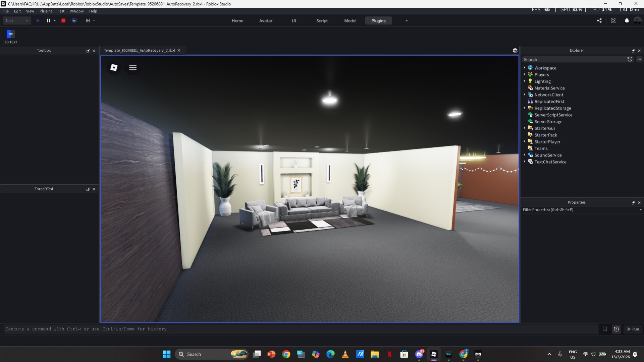Add a custom ribbon tab with plus

tap(407, 20)
